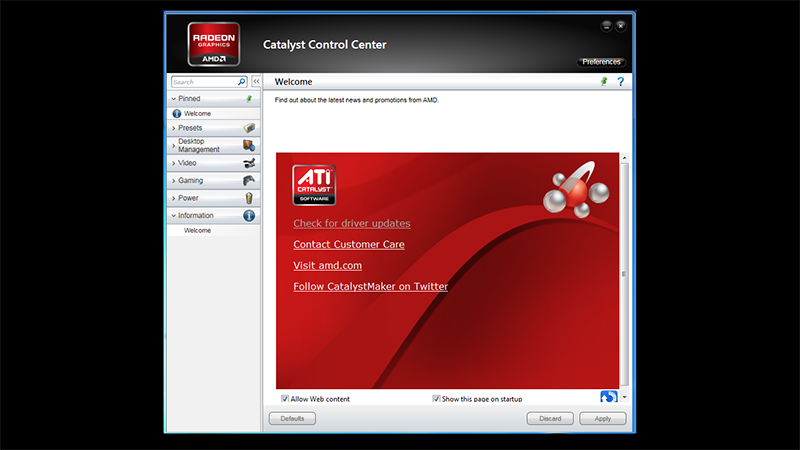Collapse the sidebar with the double-arrow button
The height and width of the screenshot is (450, 800).
coord(256,82)
